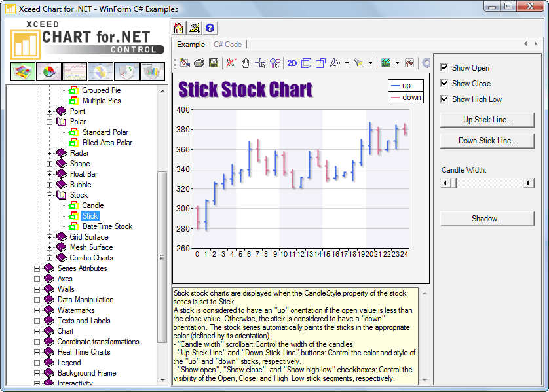Click the 'up' legend entry
The image size is (549, 392).
pos(406,86)
